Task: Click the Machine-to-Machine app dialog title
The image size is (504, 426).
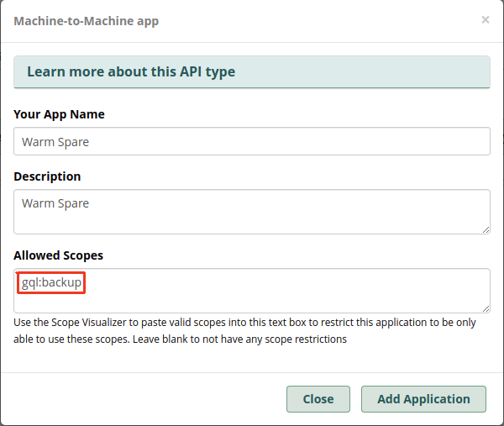Action: 87,21
